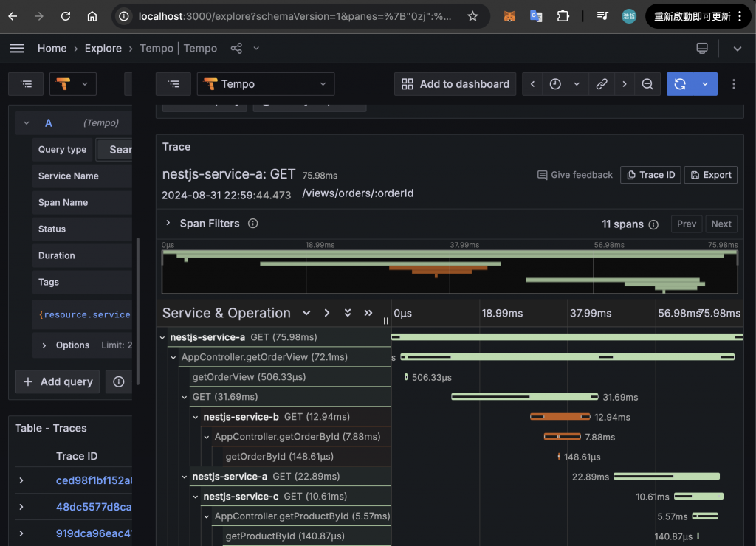
Task: Open time range clock picker
Action: [555, 84]
